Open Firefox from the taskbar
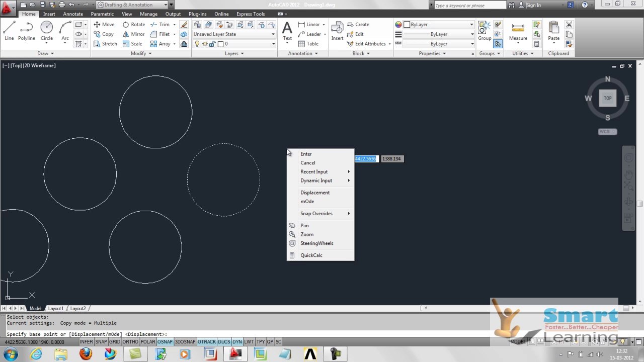Screen dimensions: 644x362 86,354
